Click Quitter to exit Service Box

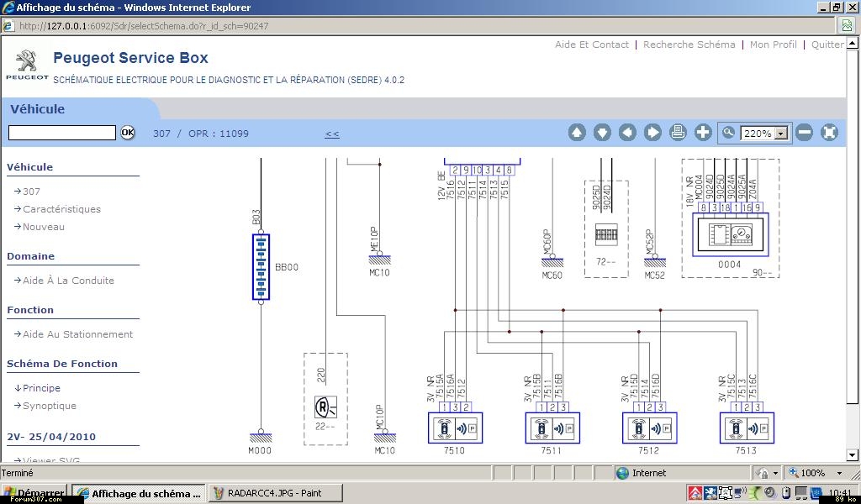coord(827,45)
